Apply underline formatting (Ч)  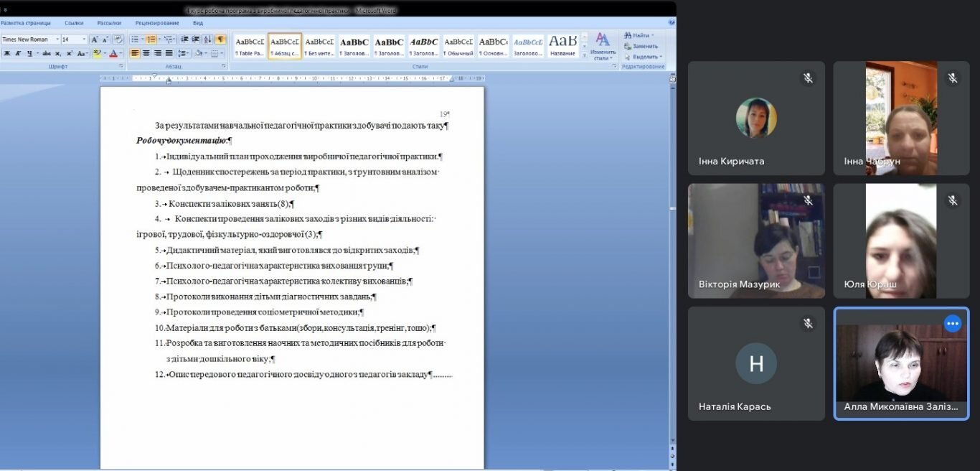tap(29, 53)
